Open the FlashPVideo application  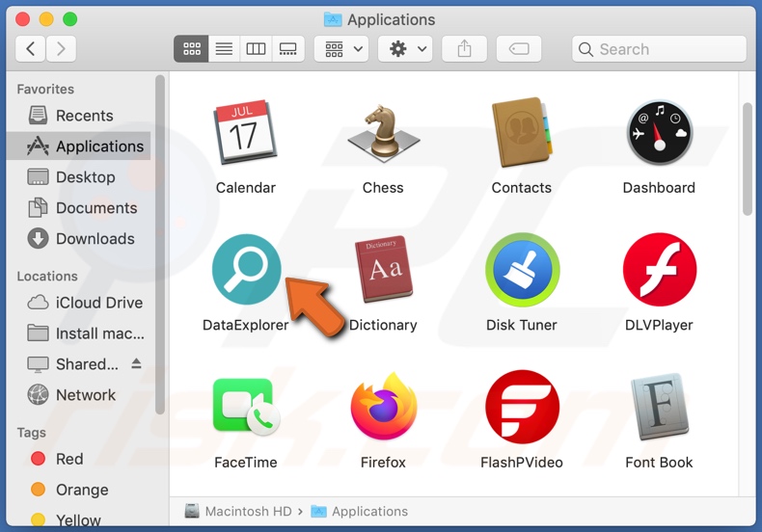(521, 408)
